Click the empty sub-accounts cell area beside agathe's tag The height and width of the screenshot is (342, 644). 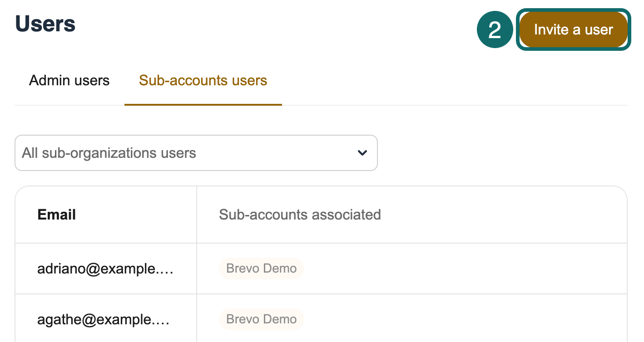coord(454,319)
